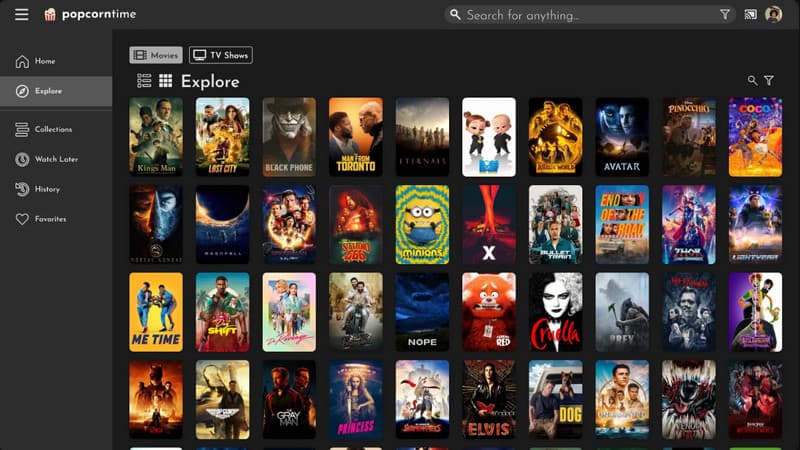800x450 pixels.
Task: Open The Batman poster
Action: (156, 399)
